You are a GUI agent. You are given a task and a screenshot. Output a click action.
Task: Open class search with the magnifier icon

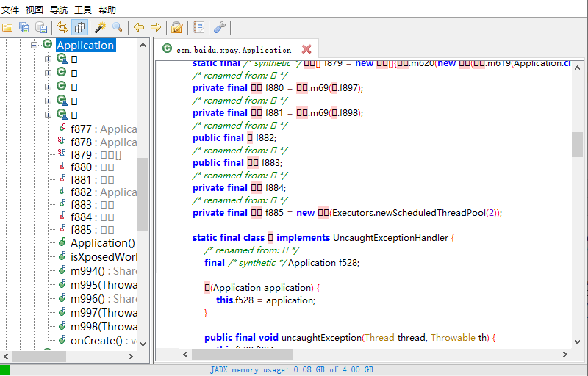(x=118, y=27)
